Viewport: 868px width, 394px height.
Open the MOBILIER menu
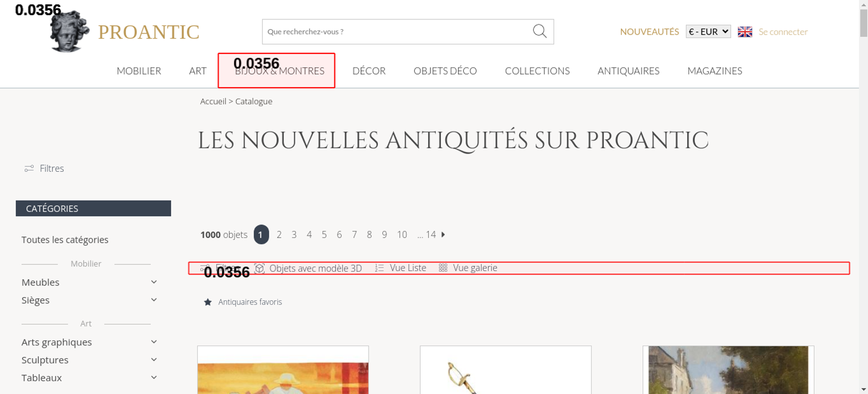139,71
